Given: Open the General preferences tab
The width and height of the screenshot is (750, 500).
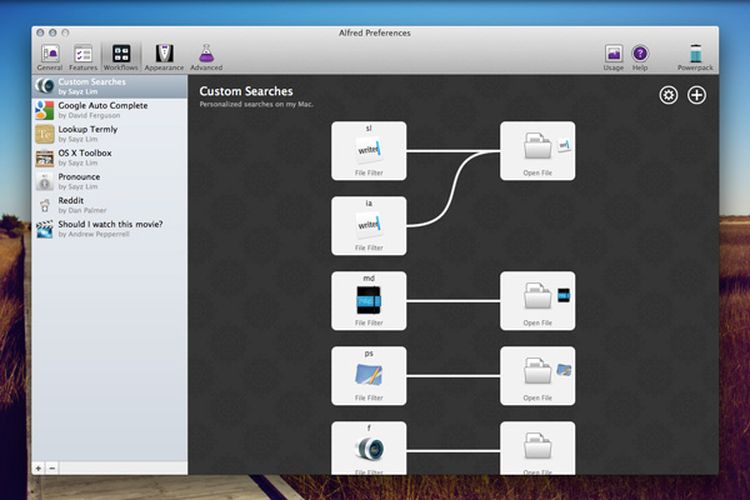Looking at the screenshot, I should click(50, 55).
